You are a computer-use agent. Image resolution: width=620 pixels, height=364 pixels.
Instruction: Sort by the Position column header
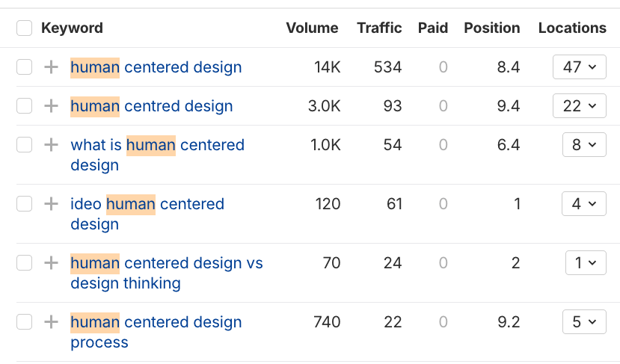(491, 28)
